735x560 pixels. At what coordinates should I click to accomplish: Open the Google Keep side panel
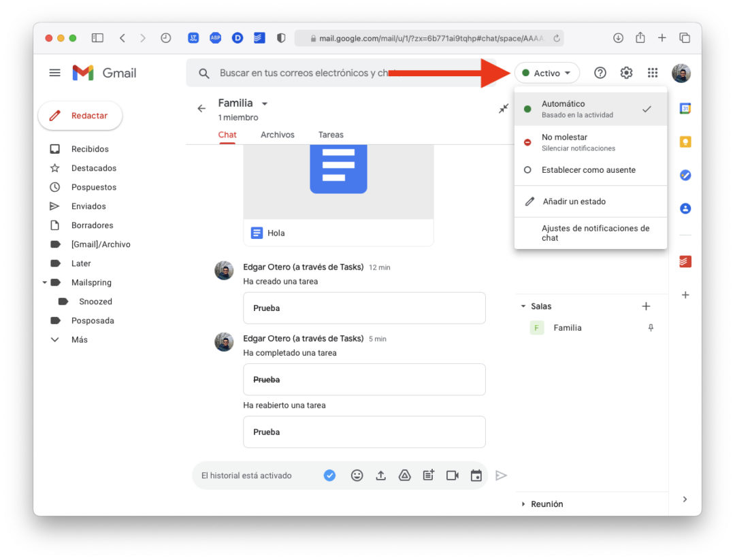(685, 142)
